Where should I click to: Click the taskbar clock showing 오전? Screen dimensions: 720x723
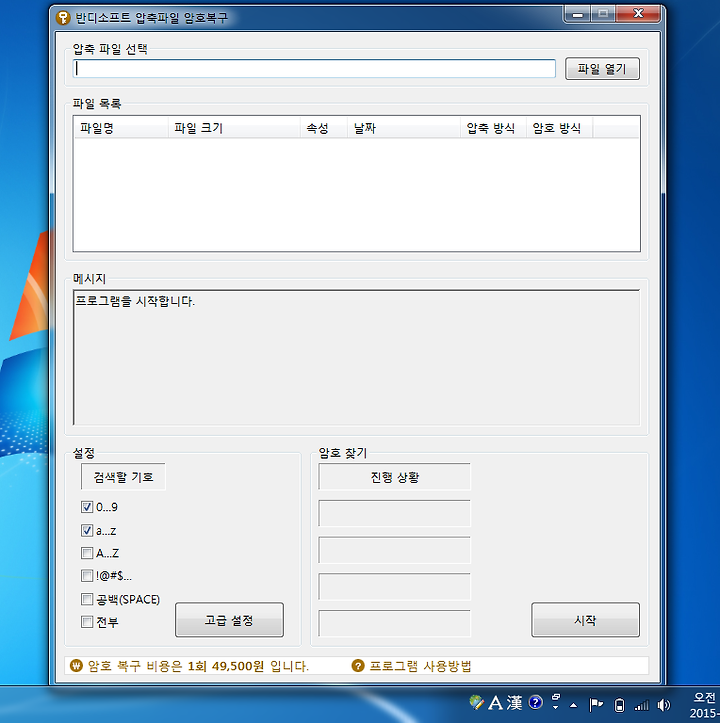(704, 704)
